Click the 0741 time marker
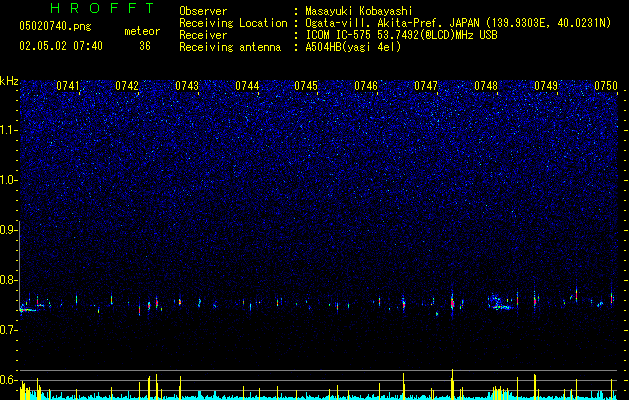 pyautogui.click(x=68, y=86)
